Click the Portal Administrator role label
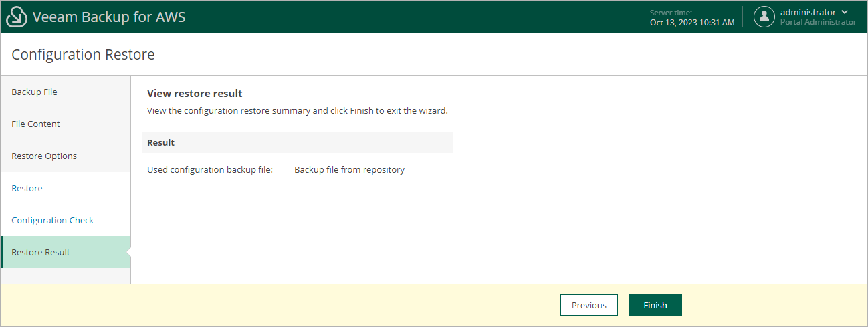 [818, 22]
